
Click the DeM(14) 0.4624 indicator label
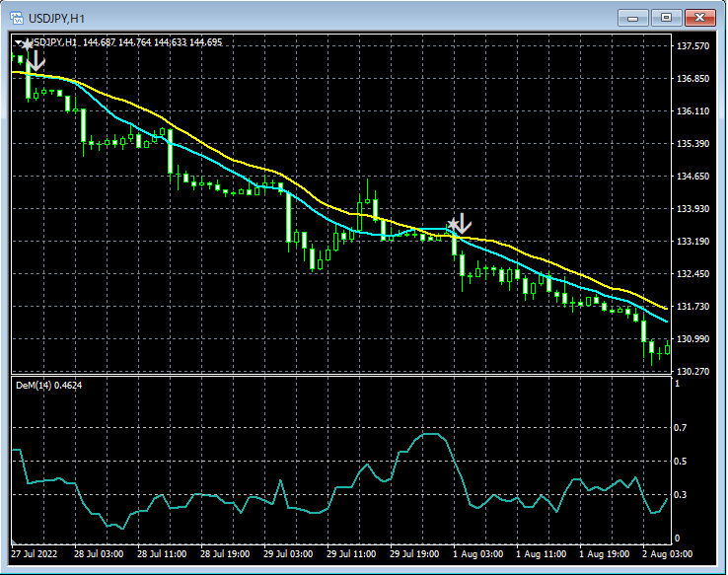coord(48,386)
